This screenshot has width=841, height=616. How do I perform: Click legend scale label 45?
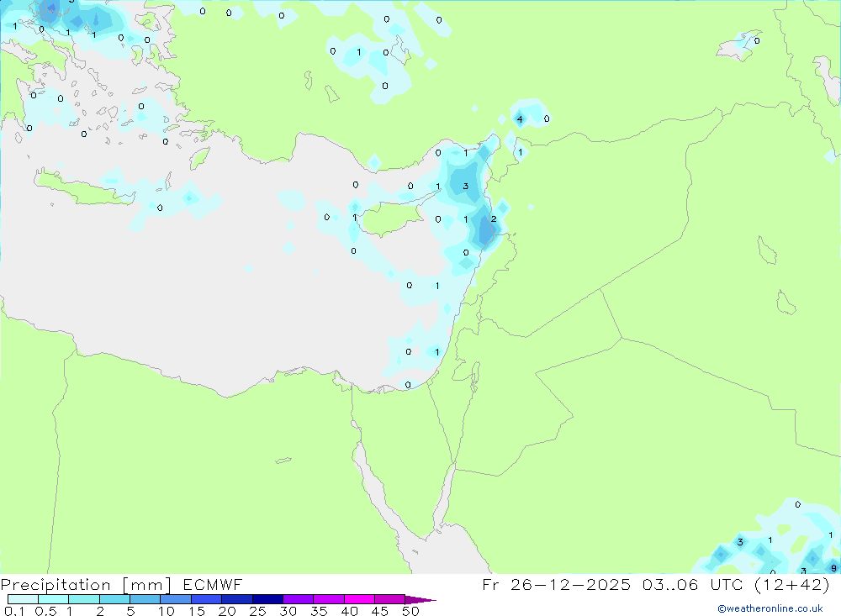(x=380, y=611)
